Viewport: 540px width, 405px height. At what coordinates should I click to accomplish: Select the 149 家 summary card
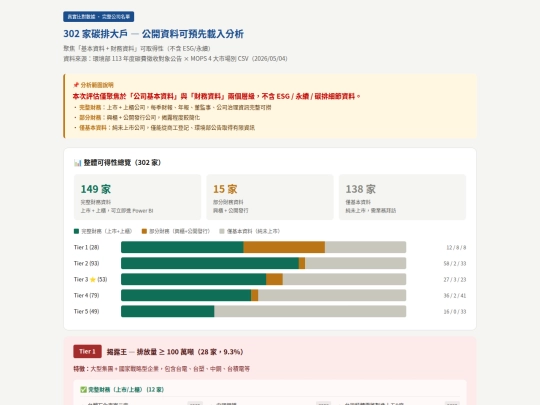(x=137, y=197)
